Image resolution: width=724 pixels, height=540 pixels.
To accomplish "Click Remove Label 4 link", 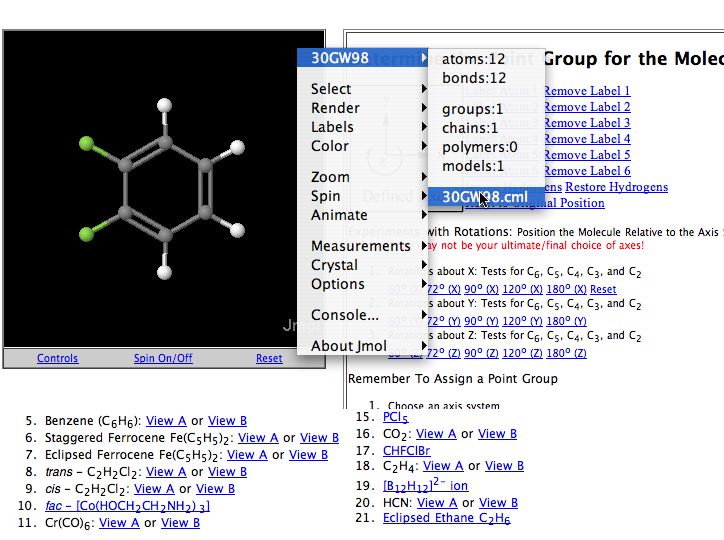I will point(587,139).
